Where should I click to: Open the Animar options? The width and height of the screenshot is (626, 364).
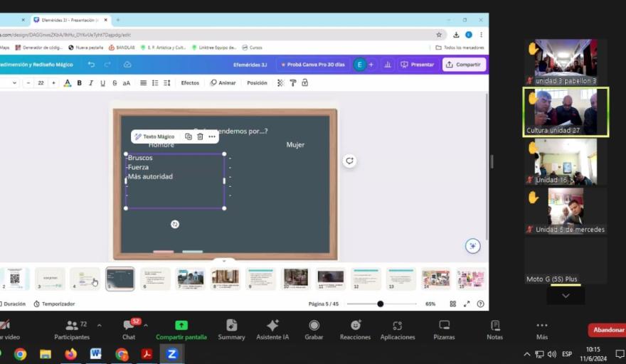(223, 83)
